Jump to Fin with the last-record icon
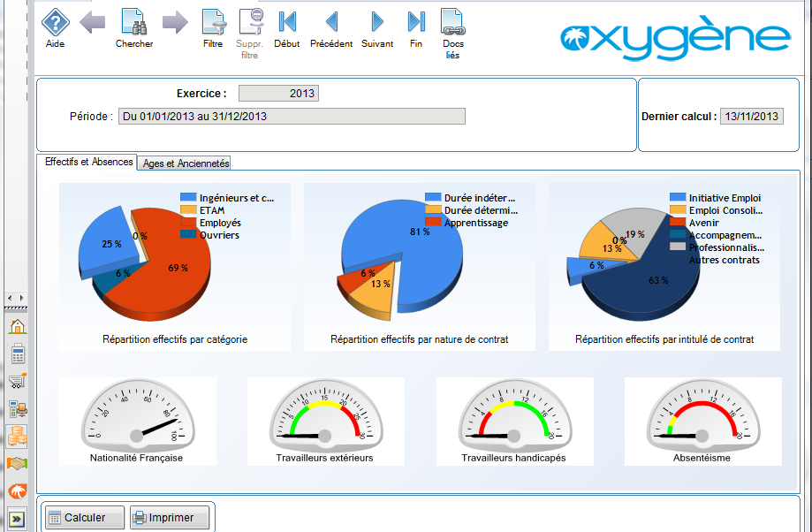 pos(415,24)
